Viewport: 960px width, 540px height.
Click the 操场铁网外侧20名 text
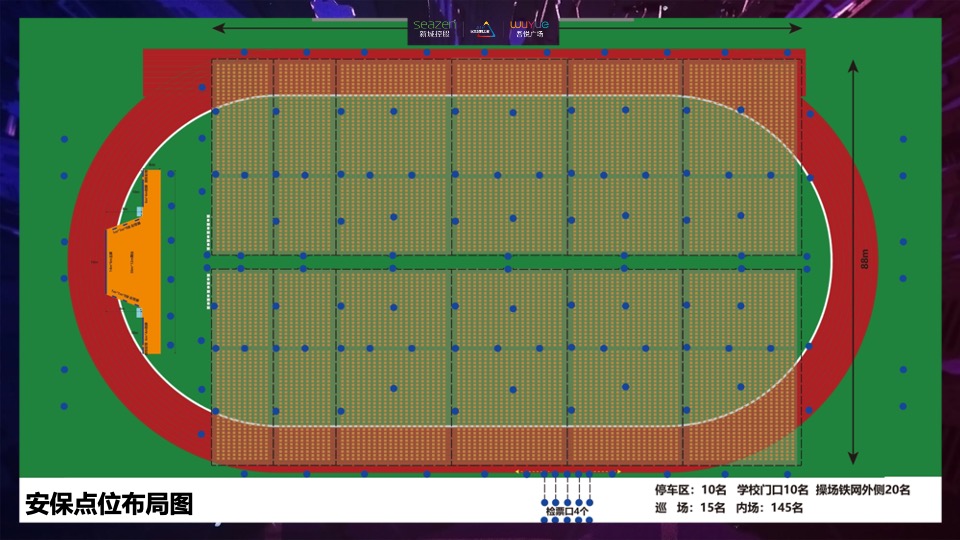click(863, 490)
